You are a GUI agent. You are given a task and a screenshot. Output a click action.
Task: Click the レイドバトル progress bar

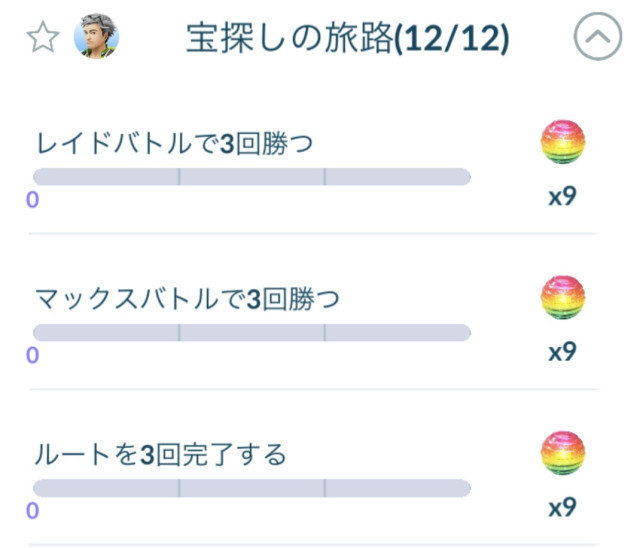252,177
